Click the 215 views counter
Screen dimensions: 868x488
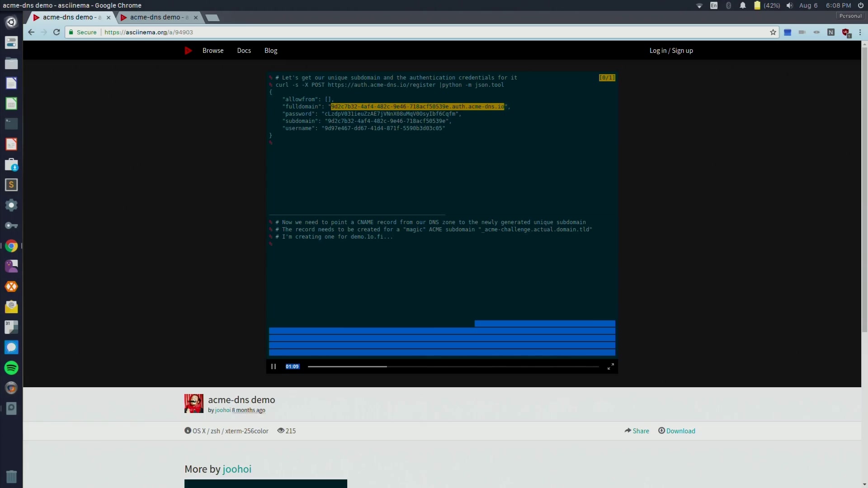point(287,431)
